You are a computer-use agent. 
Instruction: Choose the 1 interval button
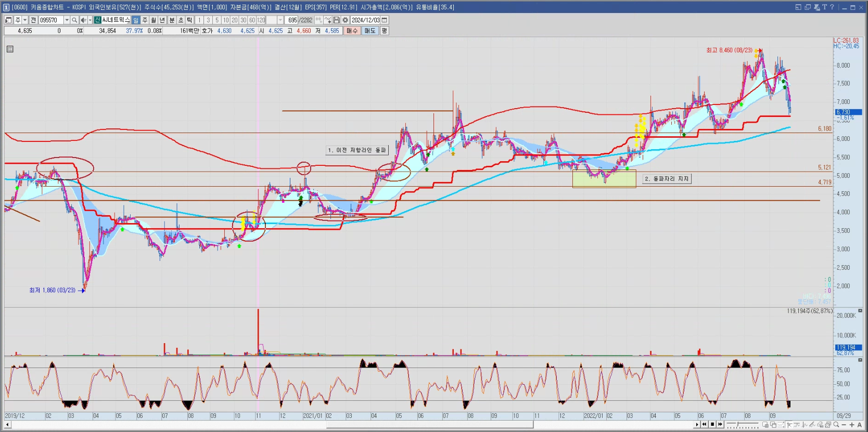pyautogui.click(x=199, y=20)
